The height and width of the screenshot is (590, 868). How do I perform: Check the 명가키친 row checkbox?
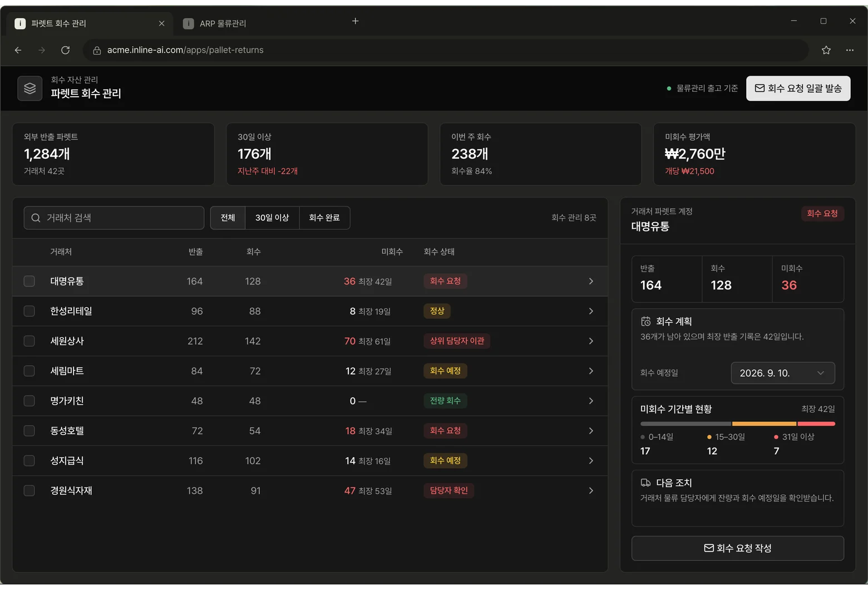pos(29,401)
